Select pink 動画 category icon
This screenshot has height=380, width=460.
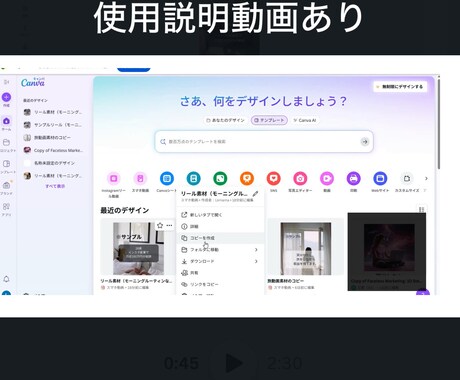click(327, 179)
